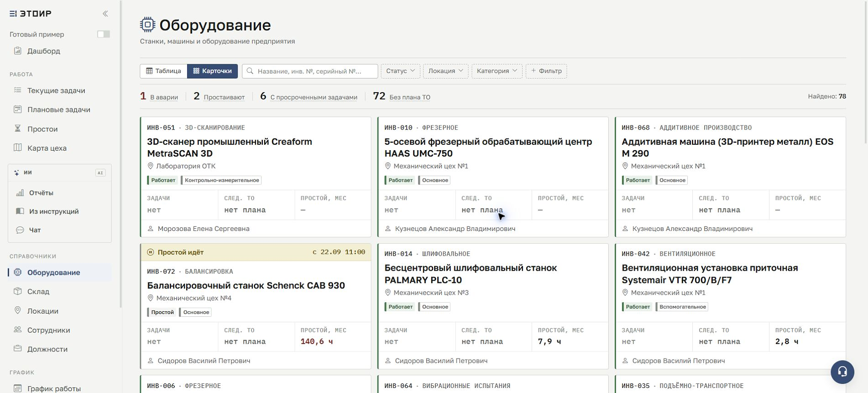This screenshot has width=868, height=393.
Task: Open the Категория filter dropdown
Action: 497,71
